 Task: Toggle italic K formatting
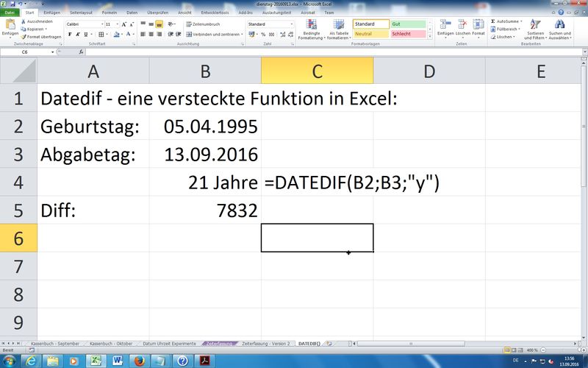click(78, 34)
